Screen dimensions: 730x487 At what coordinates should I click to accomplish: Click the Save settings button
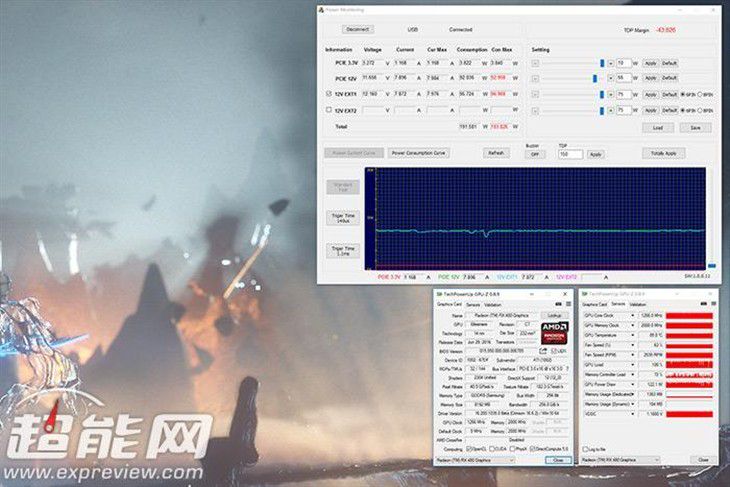point(695,128)
